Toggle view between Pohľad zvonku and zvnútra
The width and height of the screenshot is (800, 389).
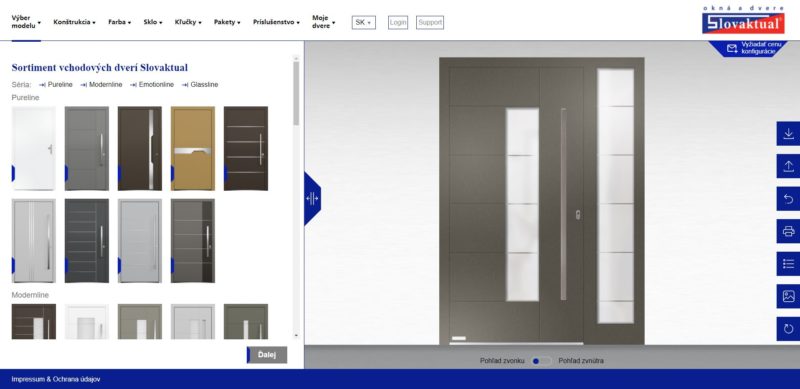[540, 361]
